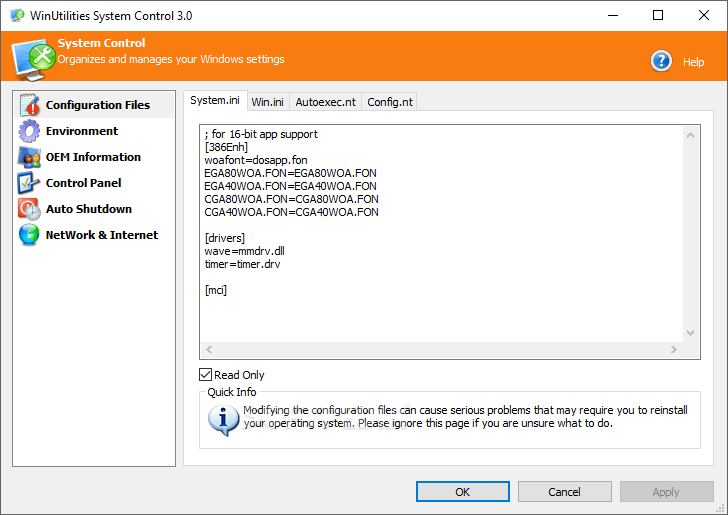Image resolution: width=728 pixels, height=515 pixels.
Task: Click the line "[386Enh]" in editor
Action: pyautogui.click(x=226, y=147)
